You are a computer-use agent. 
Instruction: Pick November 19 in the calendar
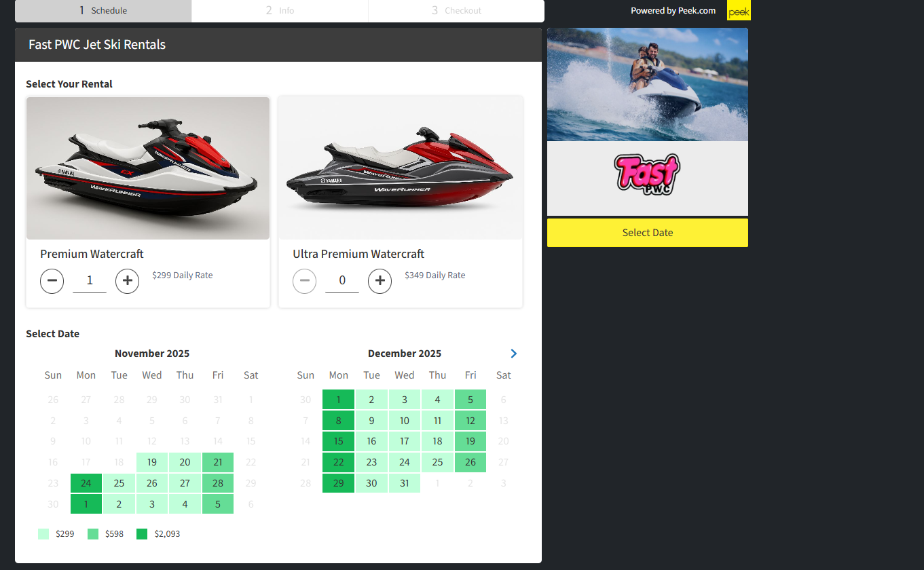[x=152, y=463]
